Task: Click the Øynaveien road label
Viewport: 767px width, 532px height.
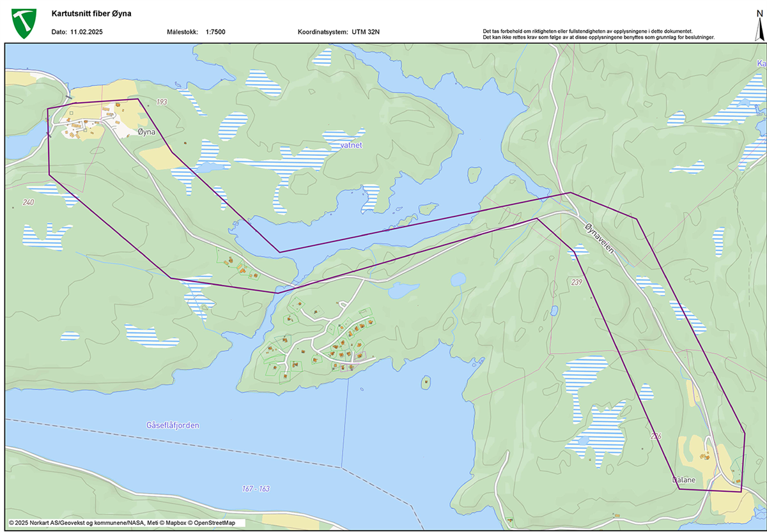Action: (599, 237)
